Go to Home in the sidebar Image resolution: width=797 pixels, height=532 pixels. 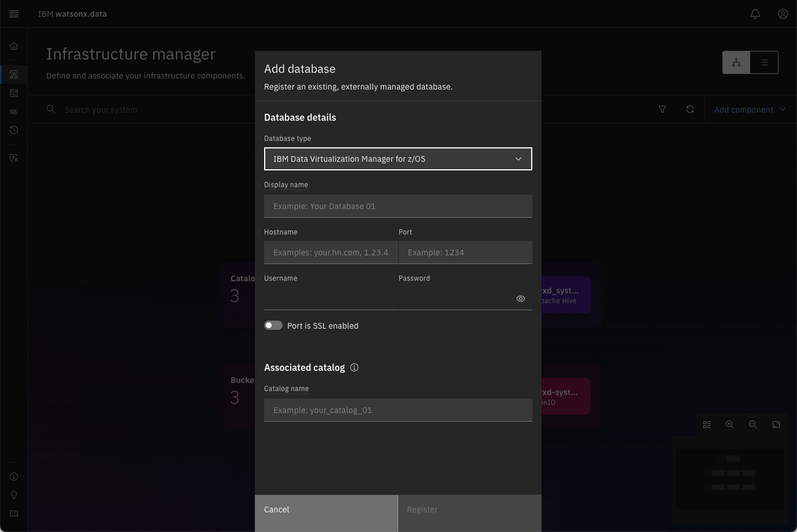[14, 46]
